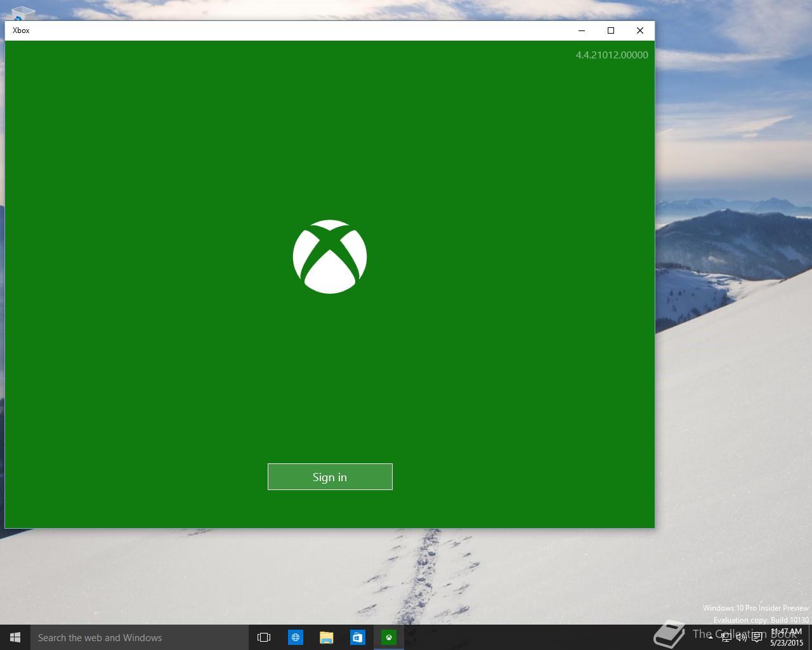Open File Explorer from the taskbar
The height and width of the screenshot is (650, 812).
click(x=326, y=637)
